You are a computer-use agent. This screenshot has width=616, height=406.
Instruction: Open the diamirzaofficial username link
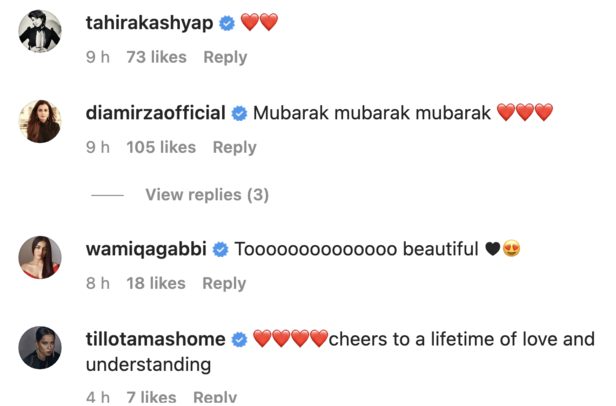pyautogui.click(x=156, y=113)
